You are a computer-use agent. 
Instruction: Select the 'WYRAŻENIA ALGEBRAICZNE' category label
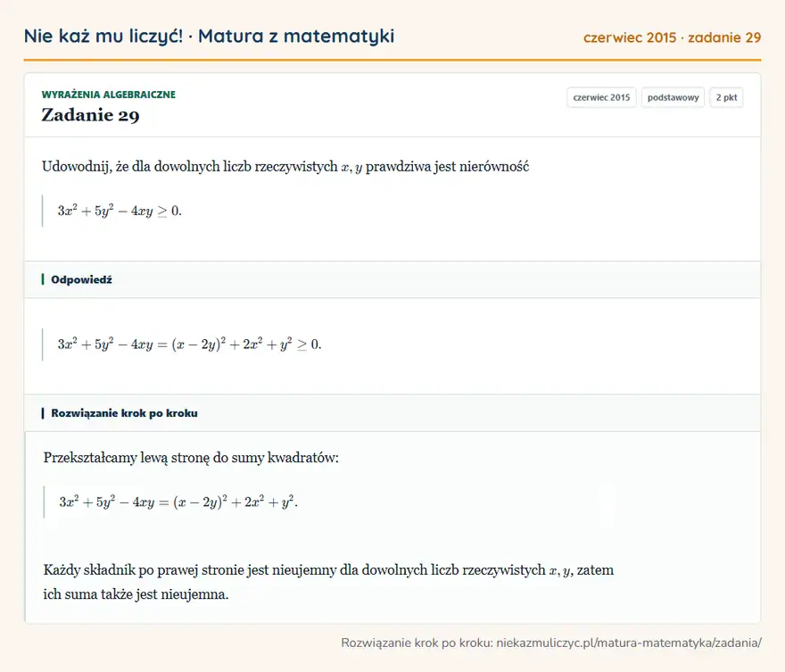click(109, 95)
